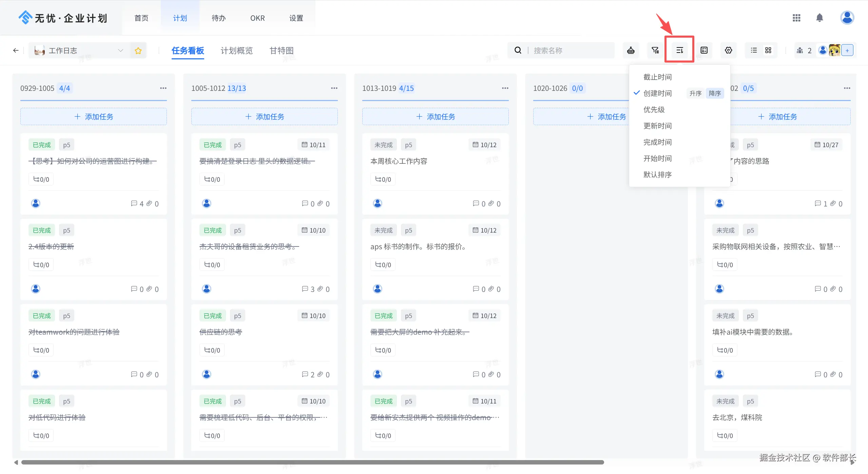This screenshot has height=474, width=868.
Task: Click the plus button to add member
Action: pyautogui.click(x=847, y=51)
